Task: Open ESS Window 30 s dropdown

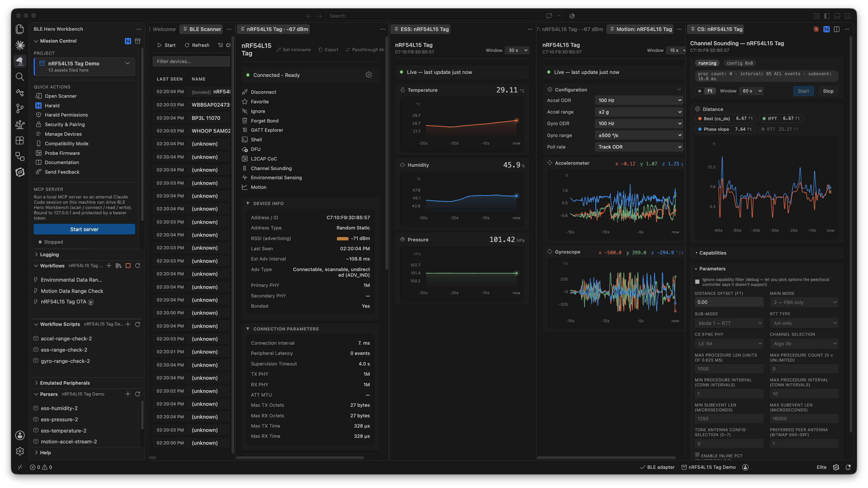Action: (517, 50)
